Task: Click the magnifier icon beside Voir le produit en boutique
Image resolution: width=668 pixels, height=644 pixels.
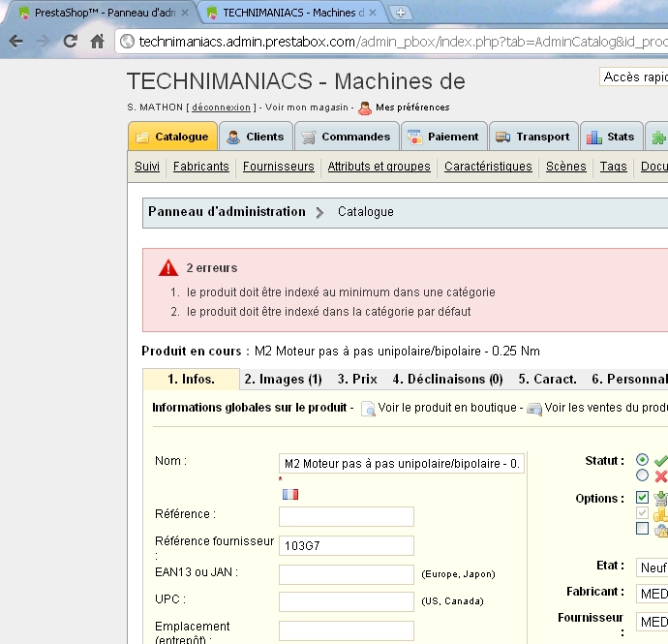Action: pyautogui.click(x=368, y=409)
